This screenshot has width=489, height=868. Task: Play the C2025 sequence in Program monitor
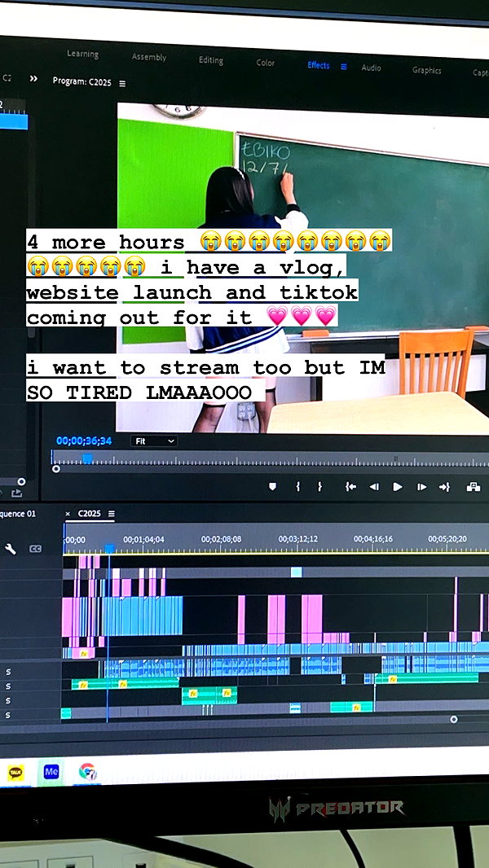coord(397,487)
